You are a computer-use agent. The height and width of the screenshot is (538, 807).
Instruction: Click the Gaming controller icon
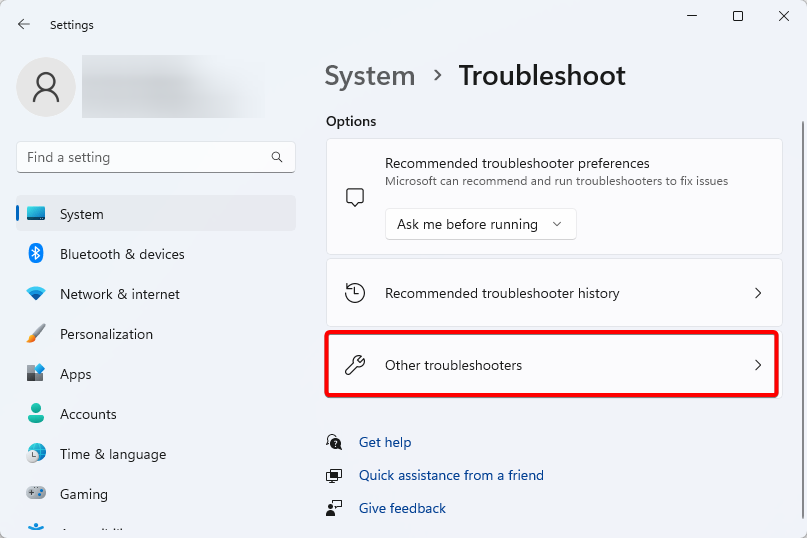36,494
